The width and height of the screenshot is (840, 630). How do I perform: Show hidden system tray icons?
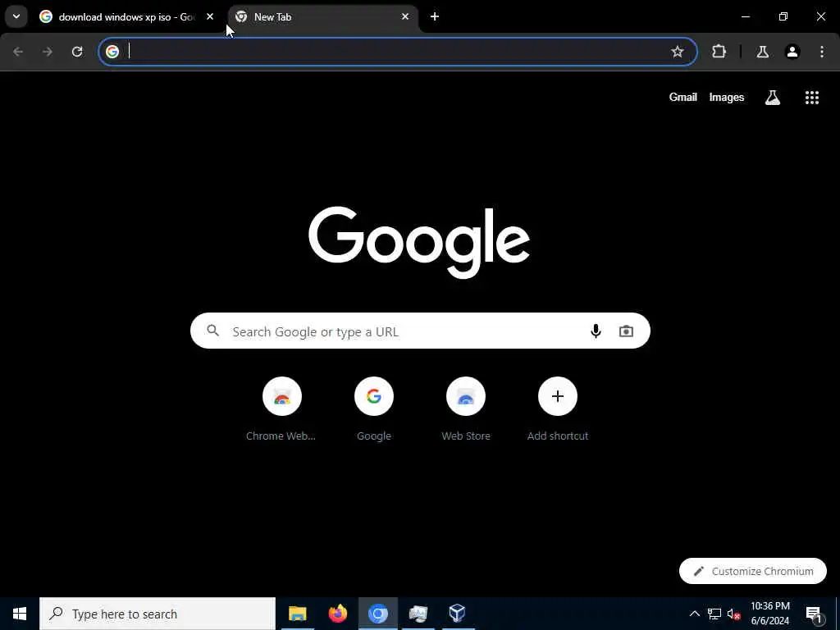[x=694, y=614]
